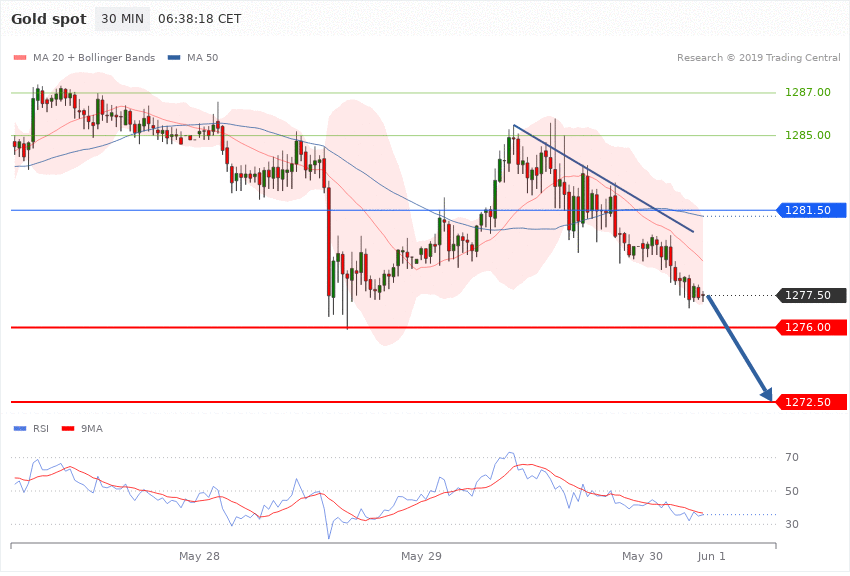
Task: Click the RSI legend label
Action: [x=41, y=429]
